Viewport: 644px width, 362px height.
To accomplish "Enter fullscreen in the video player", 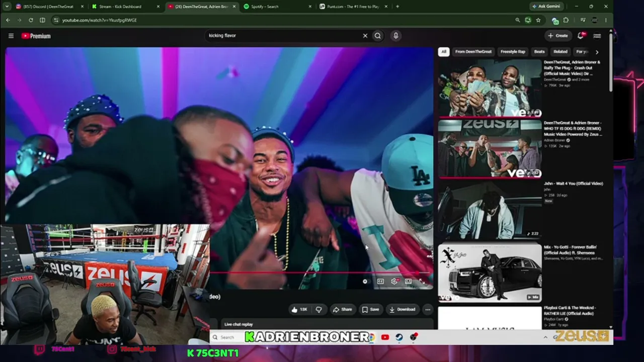I will tap(422, 282).
